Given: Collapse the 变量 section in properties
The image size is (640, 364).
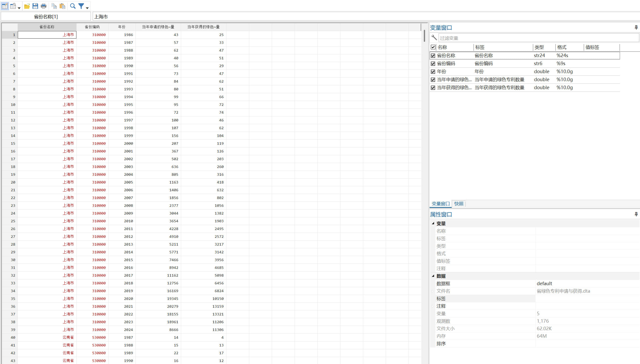Looking at the screenshot, I should pos(433,223).
